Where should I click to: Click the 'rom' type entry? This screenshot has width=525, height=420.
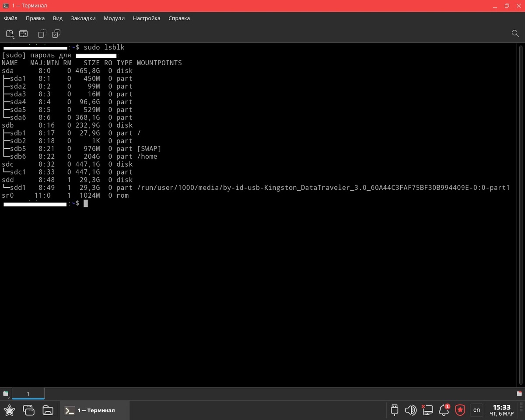coord(122,196)
